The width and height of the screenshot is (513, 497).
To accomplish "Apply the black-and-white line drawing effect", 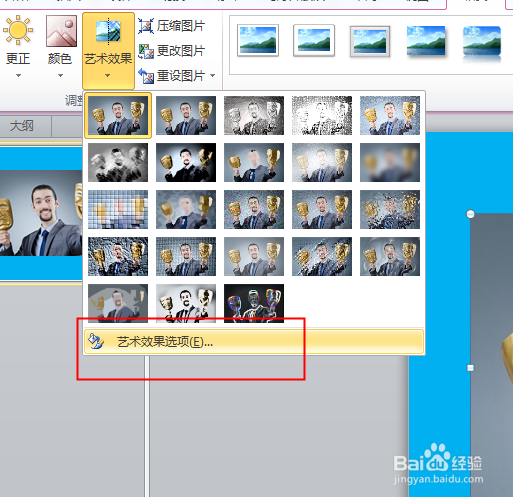I will tap(322, 116).
